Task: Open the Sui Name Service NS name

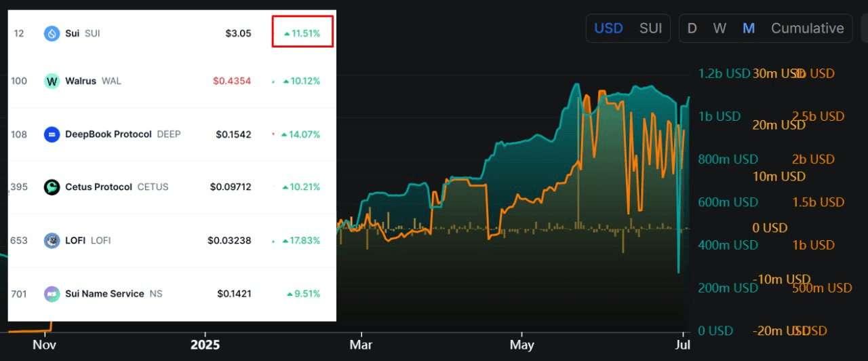Action: pos(114,294)
